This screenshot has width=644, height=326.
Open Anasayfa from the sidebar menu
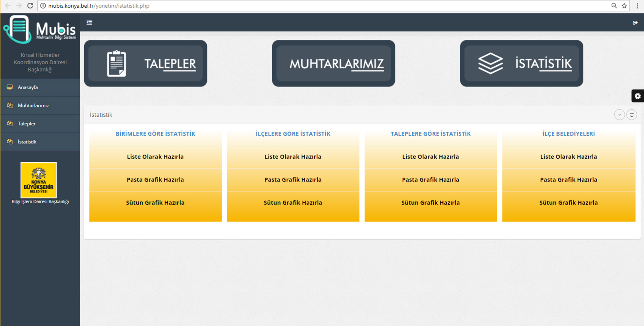(x=40, y=87)
